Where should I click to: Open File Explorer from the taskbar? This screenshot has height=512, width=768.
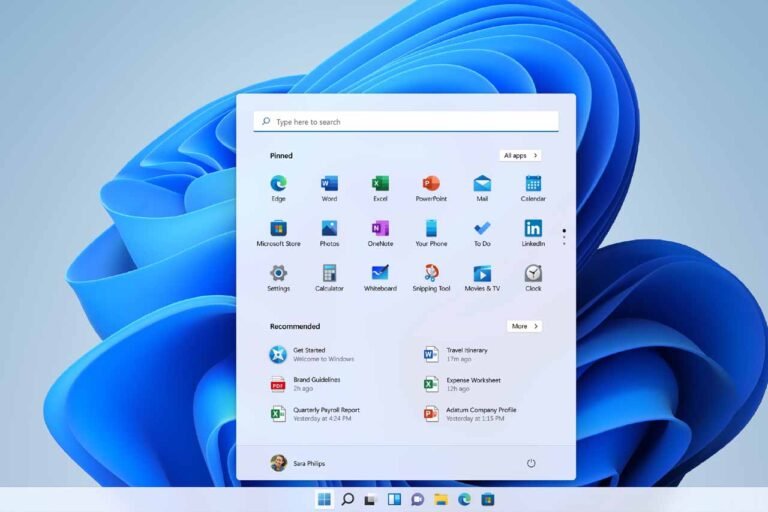point(441,499)
